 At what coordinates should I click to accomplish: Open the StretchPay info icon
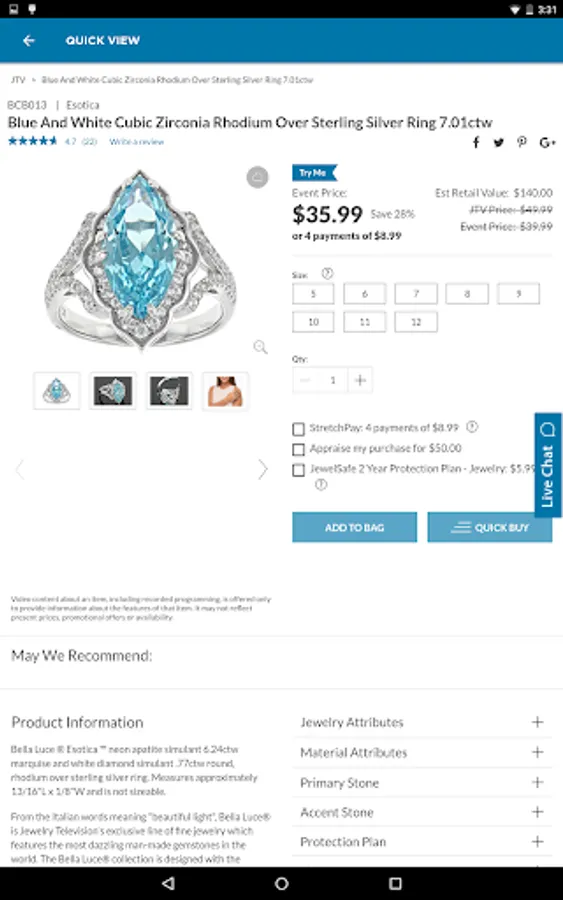coord(472,426)
